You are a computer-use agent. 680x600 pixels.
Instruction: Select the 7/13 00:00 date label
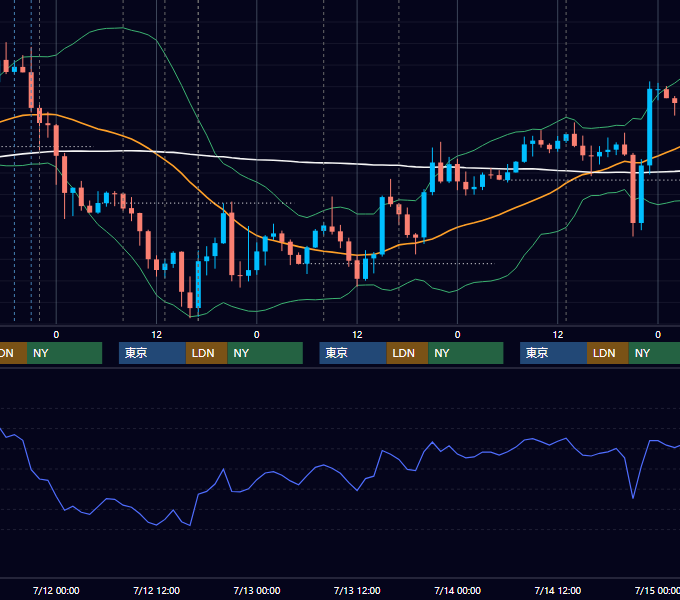point(257,590)
